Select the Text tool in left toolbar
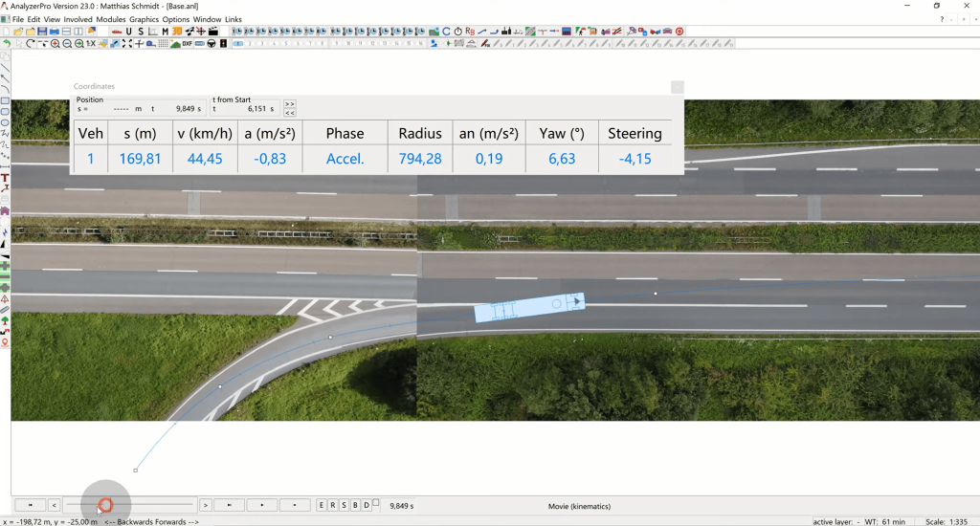980x526 pixels. (5, 178)
